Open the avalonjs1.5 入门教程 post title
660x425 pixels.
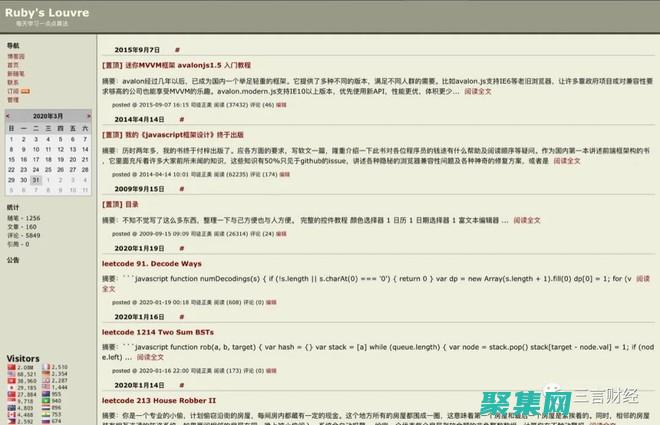tap(176, 65)
